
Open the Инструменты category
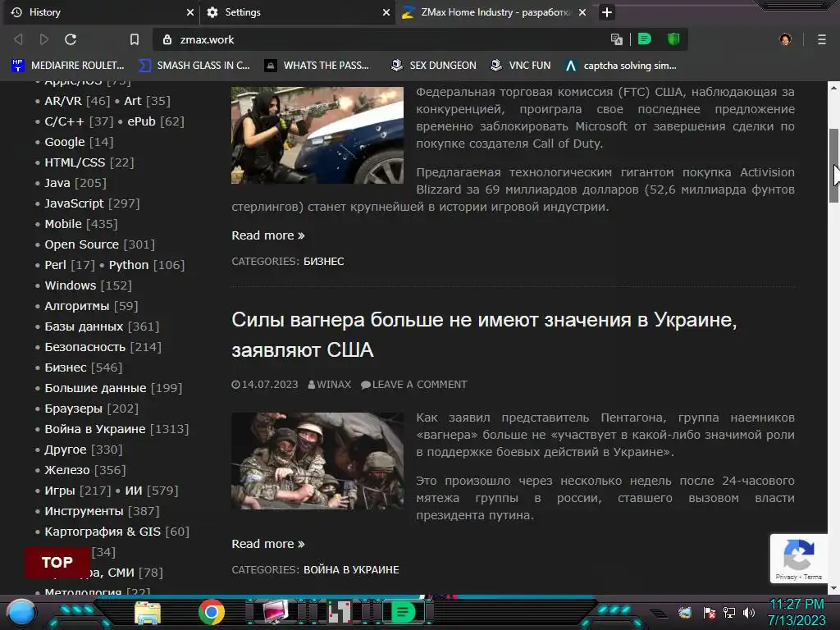click(x=84, y=511)
